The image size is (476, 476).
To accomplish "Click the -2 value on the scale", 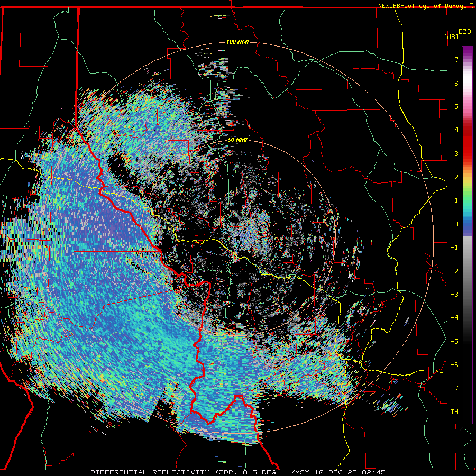I will click(x=454, y=271).
